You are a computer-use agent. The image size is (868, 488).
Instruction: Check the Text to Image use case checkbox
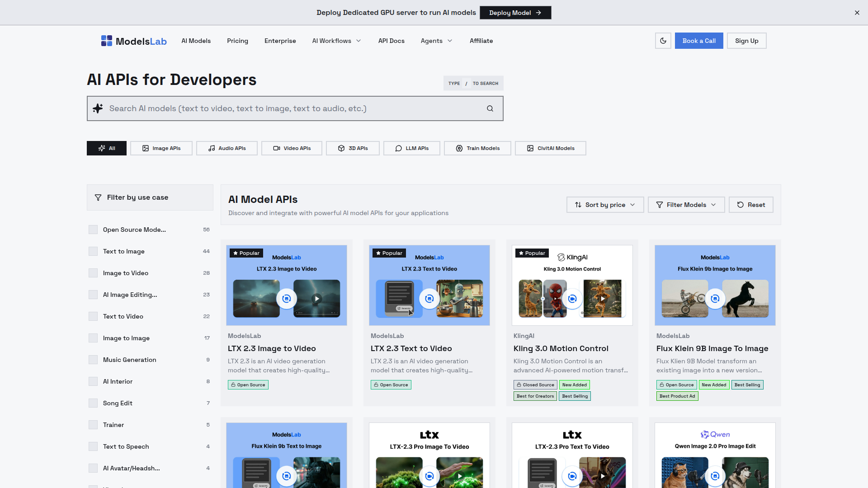coord(93,251)
